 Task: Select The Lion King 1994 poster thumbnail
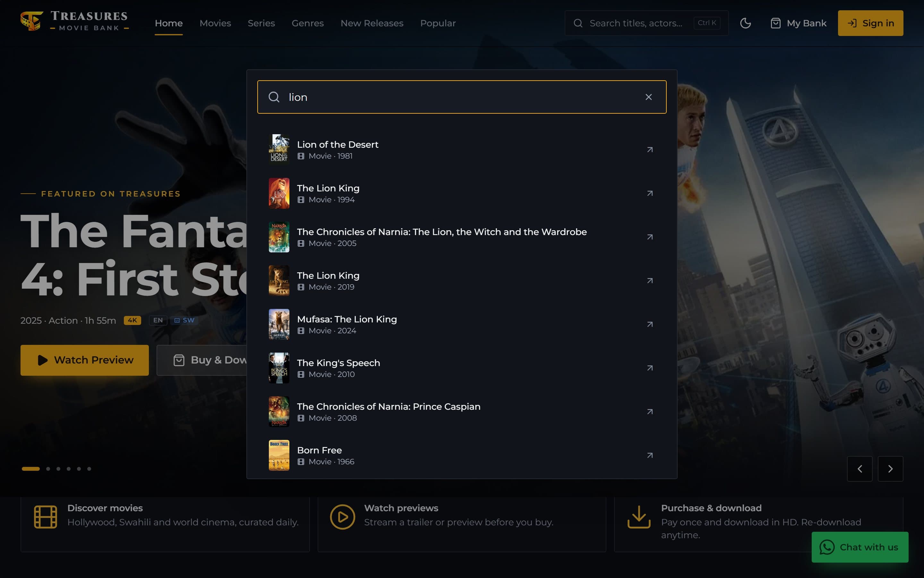pyautogui.click(x=279, y=193)
